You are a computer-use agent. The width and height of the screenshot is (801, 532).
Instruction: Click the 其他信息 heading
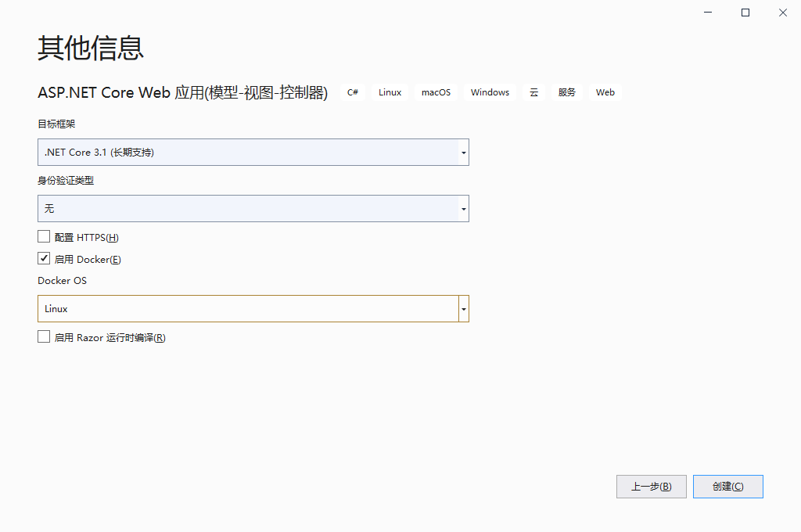tap(91, 48)
